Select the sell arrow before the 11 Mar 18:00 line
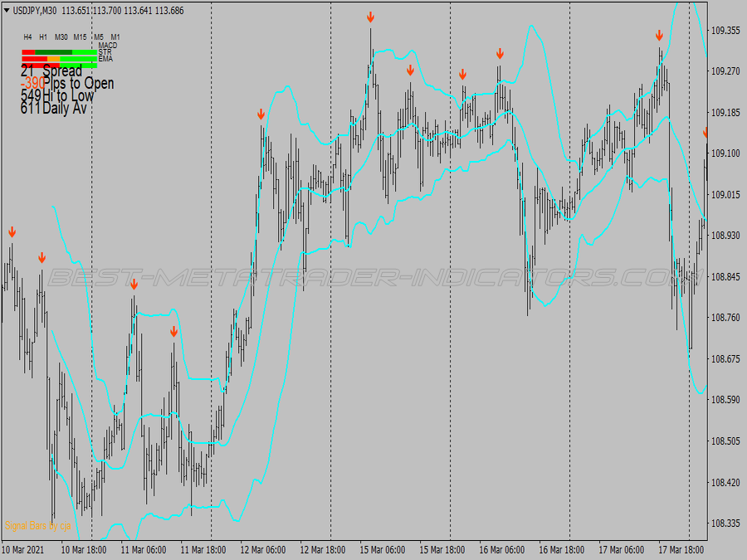 pos(174,331)
